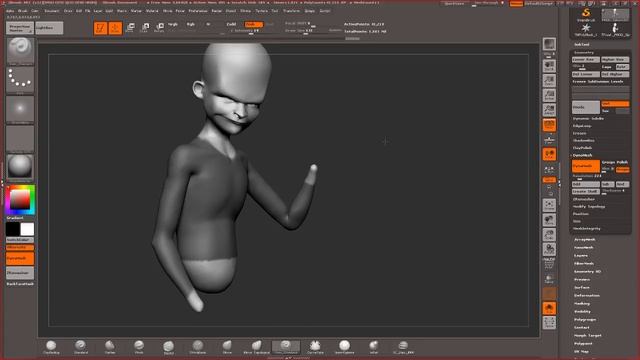Click the AAHalf icon on right shelf
Image resolution: width=640 pixels, height=360 pixels.
click(549, 110)
